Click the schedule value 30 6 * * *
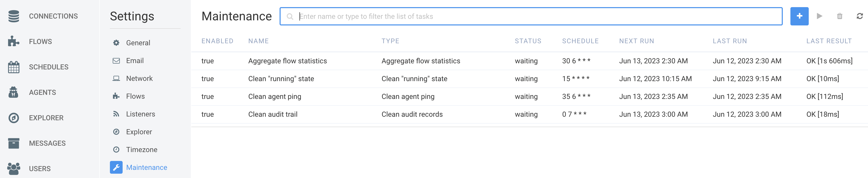 pyautogui.click(x=576, y=61)
